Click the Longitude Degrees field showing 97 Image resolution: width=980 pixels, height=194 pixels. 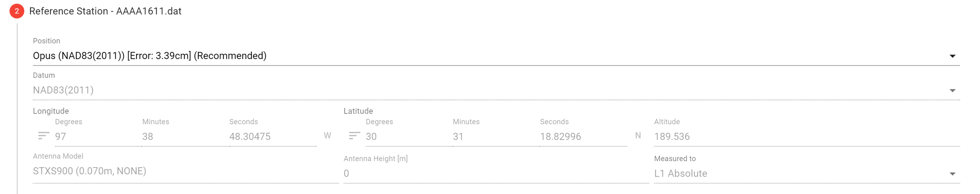98,137
